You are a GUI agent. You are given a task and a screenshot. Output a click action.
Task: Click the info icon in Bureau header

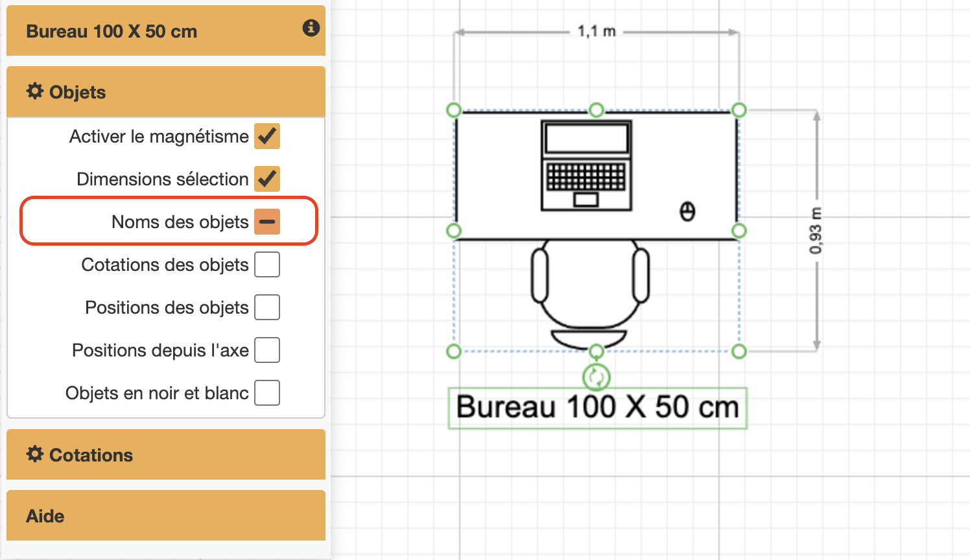(x=311, y=28)
